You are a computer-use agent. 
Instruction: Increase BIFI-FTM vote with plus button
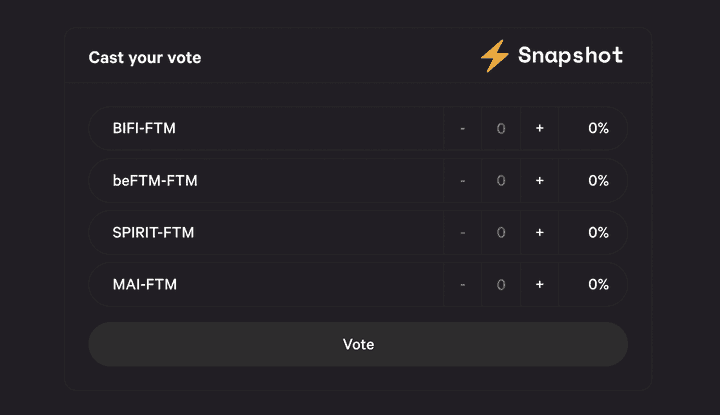[x=540, y=128]
